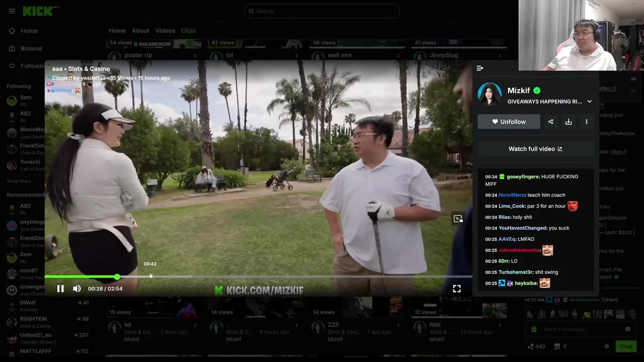Click itsSolutions username in live chat
The height and width of the screenshot is (362, 644).
coord(584,300)
